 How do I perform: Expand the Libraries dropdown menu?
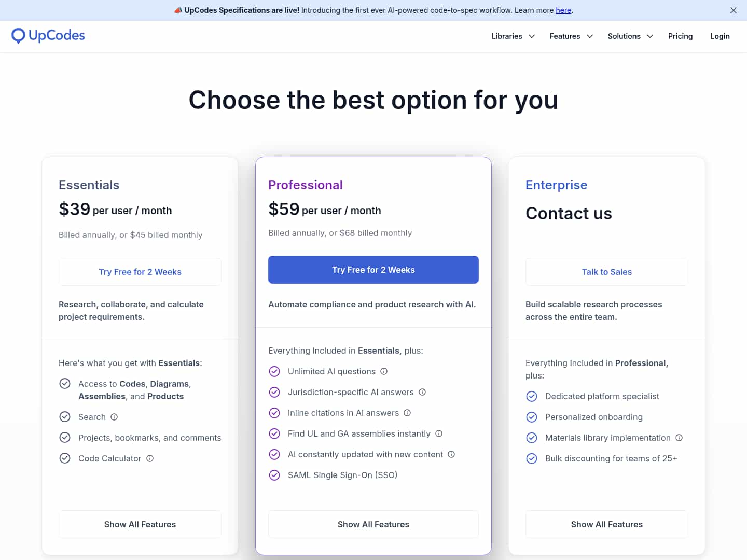click(513, 36)
